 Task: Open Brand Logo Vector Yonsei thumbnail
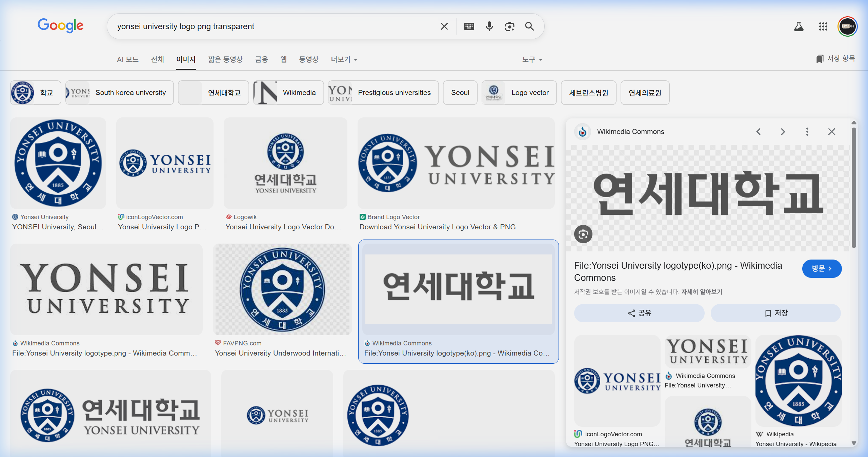point(456,163)
